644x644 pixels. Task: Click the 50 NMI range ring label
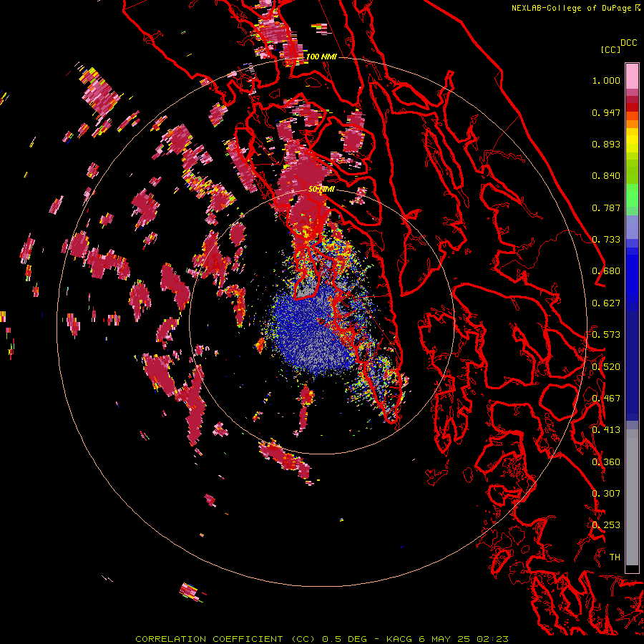coord(321,190)
